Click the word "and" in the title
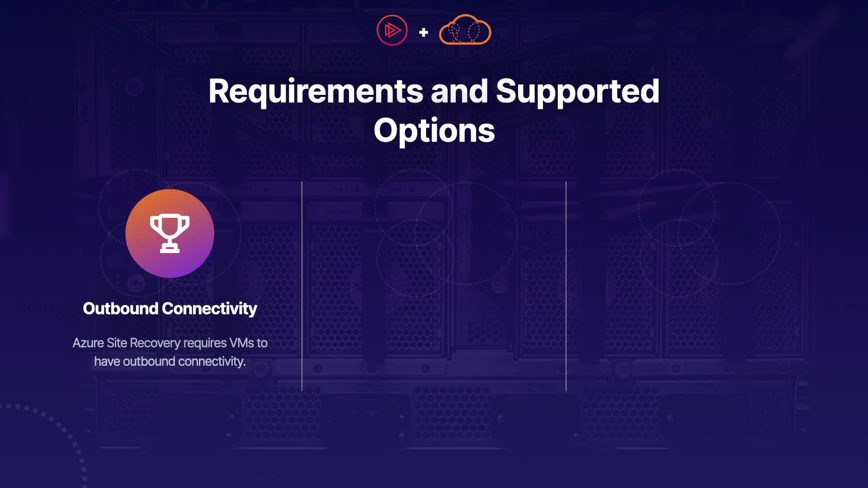Image resolution: width=868 pixels, height=488 pixels. point(459,92)
